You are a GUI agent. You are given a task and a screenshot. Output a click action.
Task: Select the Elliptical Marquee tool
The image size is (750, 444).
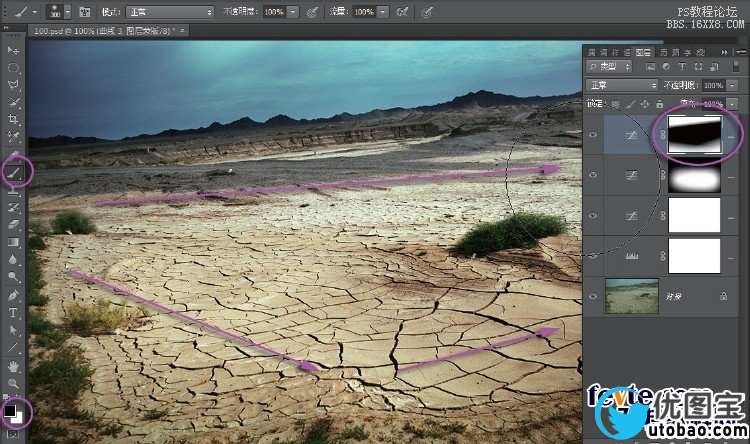[13, 67]
